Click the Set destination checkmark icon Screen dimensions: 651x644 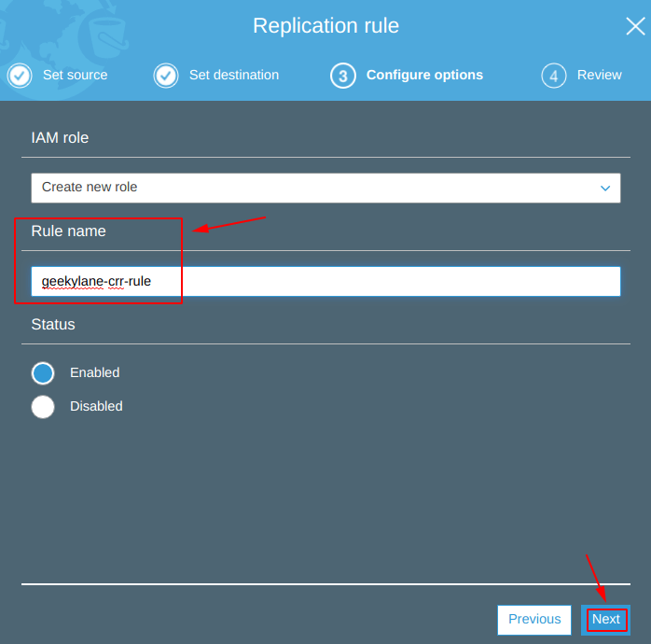coord(166,76)
